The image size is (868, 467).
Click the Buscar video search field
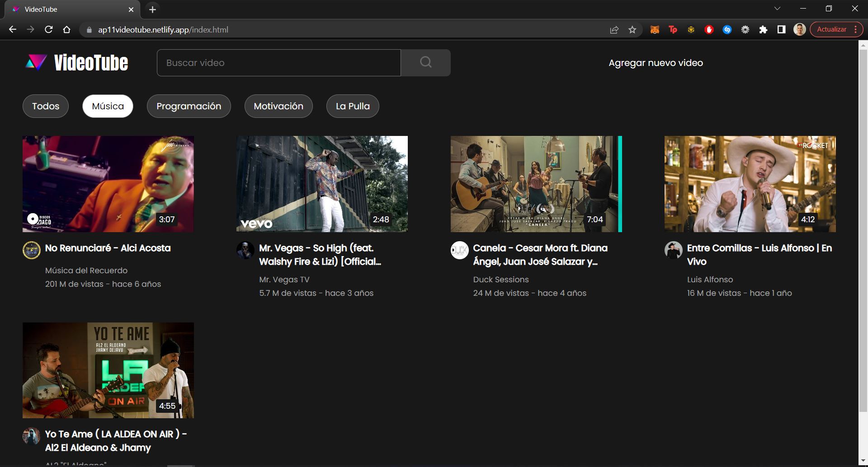coord(279,63)
